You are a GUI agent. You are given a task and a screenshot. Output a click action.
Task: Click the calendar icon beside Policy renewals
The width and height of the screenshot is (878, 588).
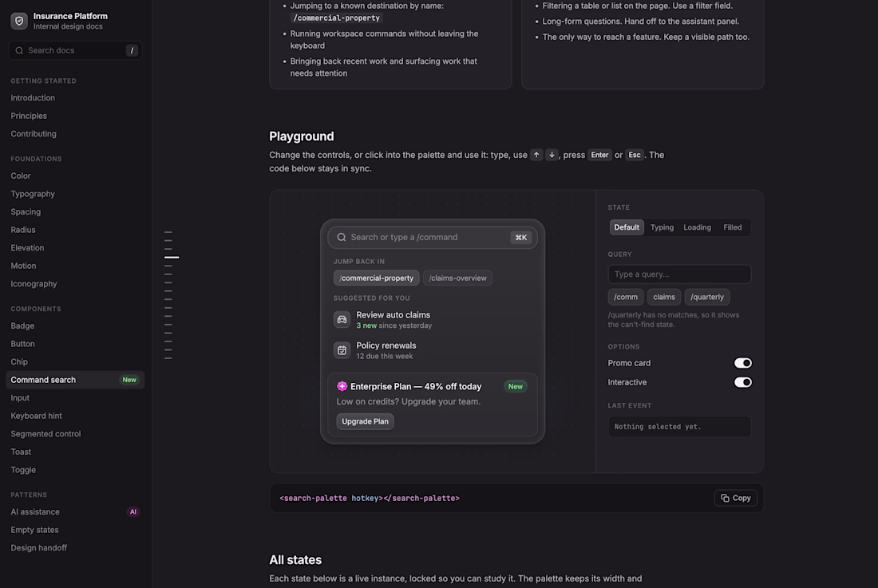click(342, 350)
